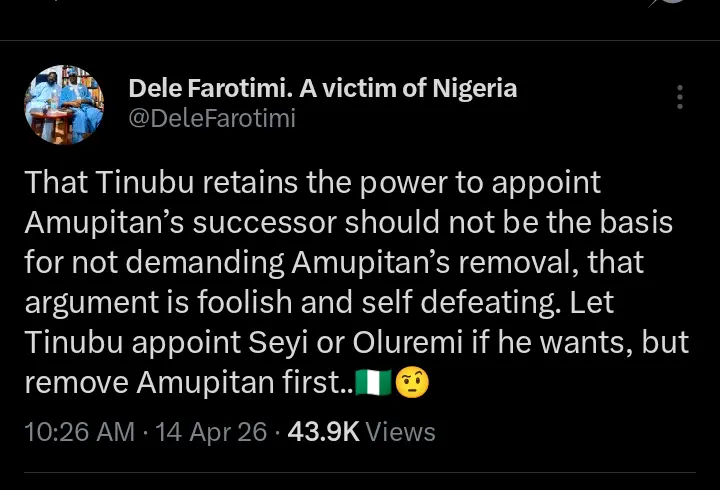Click the 10:26 AM timestamp
Viewport: 720px width, 490px height.
tap(78, 432)
